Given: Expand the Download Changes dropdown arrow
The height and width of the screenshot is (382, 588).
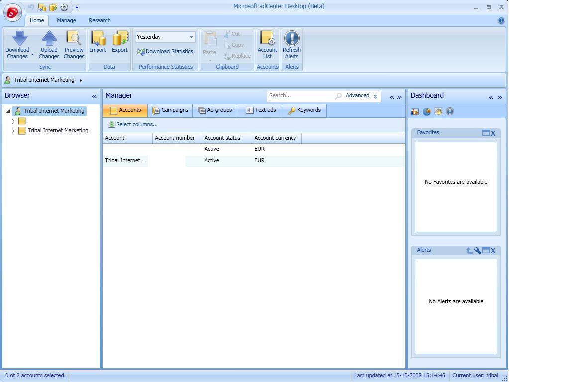Looking at the screenshot, I should (32, 55).
